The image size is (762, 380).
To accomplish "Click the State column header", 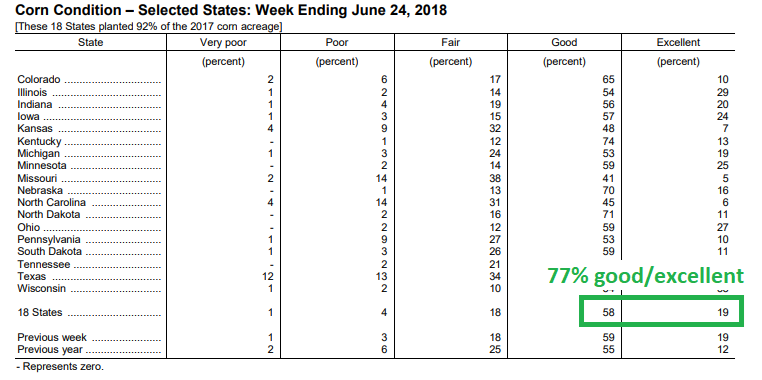I will (90, 42).
